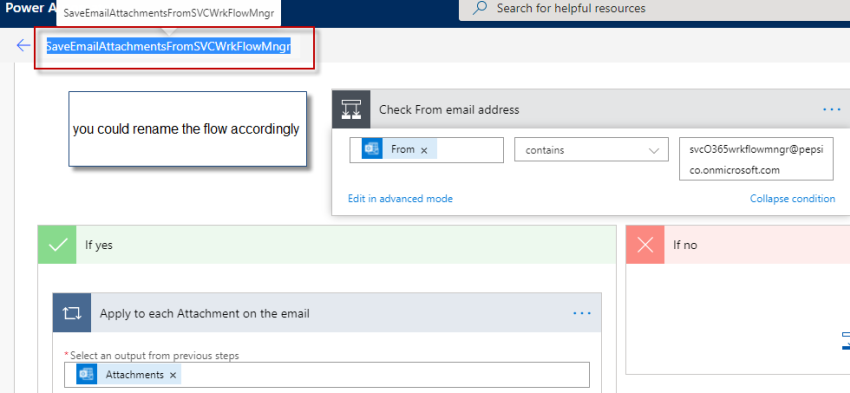This screenshot has width=850, height=393.
Task: Open the contains operator dropdown
Action: tap(591, 150)
